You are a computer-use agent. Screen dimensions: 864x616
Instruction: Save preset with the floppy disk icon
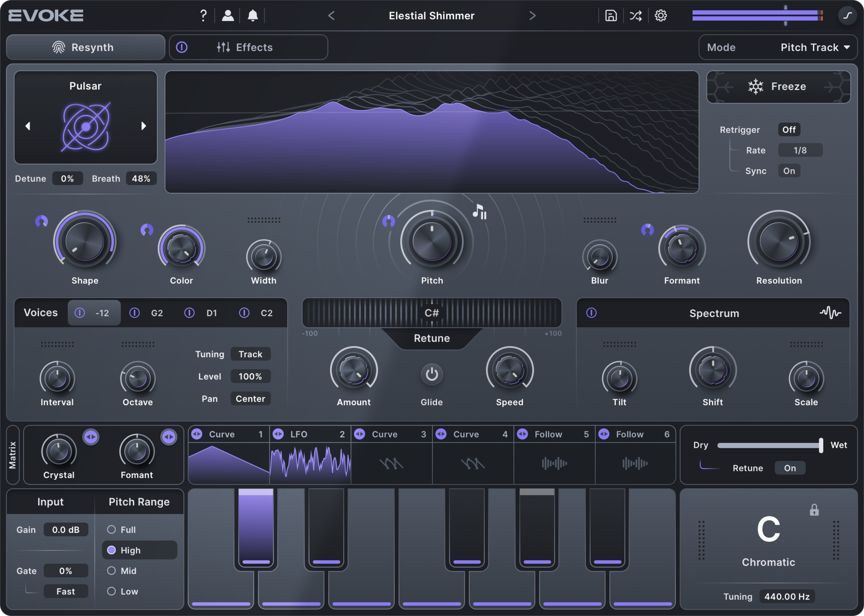point(611,16)
